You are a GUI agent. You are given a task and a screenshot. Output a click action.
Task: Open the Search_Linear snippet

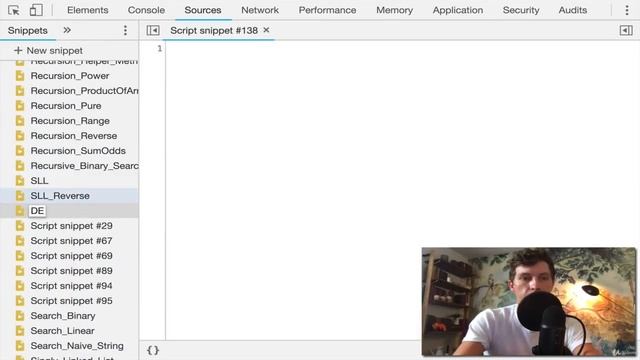pos(62,331)
